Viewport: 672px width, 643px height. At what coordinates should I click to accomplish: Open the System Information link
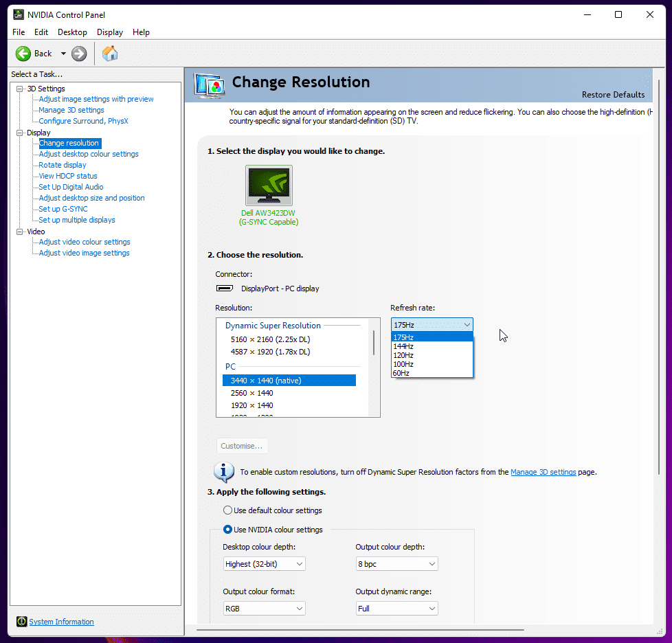coord(61,622)
